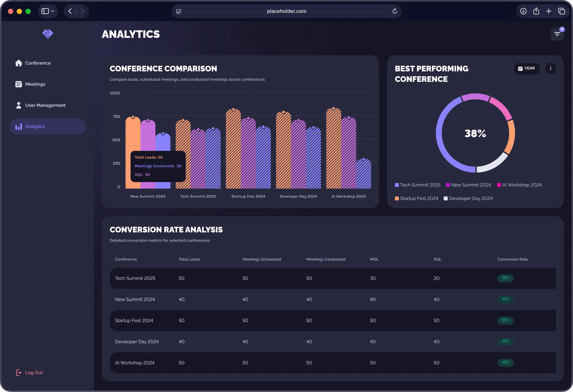Expand the browser sidebar chevron dropdown
The height and width of the screenshot is (392, 573).
coord(52,11)
